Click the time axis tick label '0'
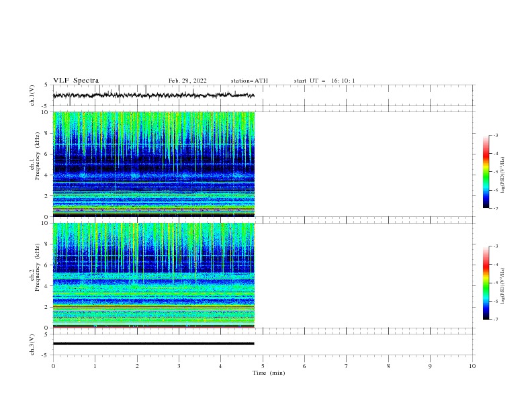 [x=53, y=366]
